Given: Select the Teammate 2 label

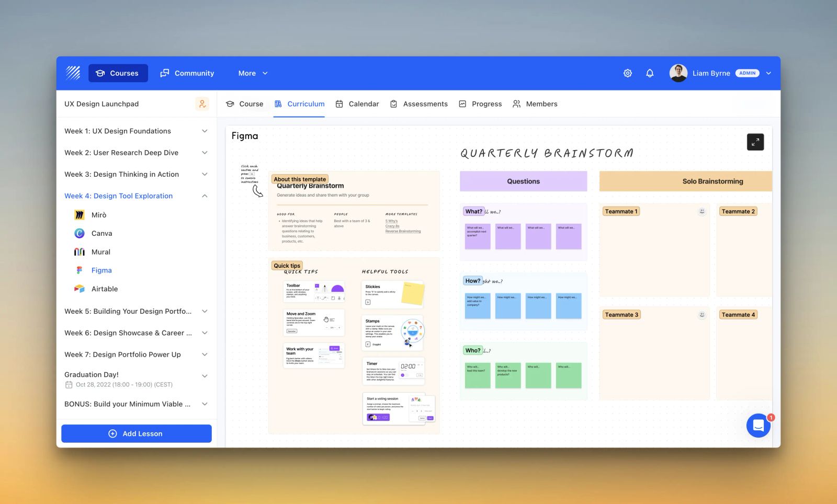Looking at the screenshot, I should (x=738, y=211).
